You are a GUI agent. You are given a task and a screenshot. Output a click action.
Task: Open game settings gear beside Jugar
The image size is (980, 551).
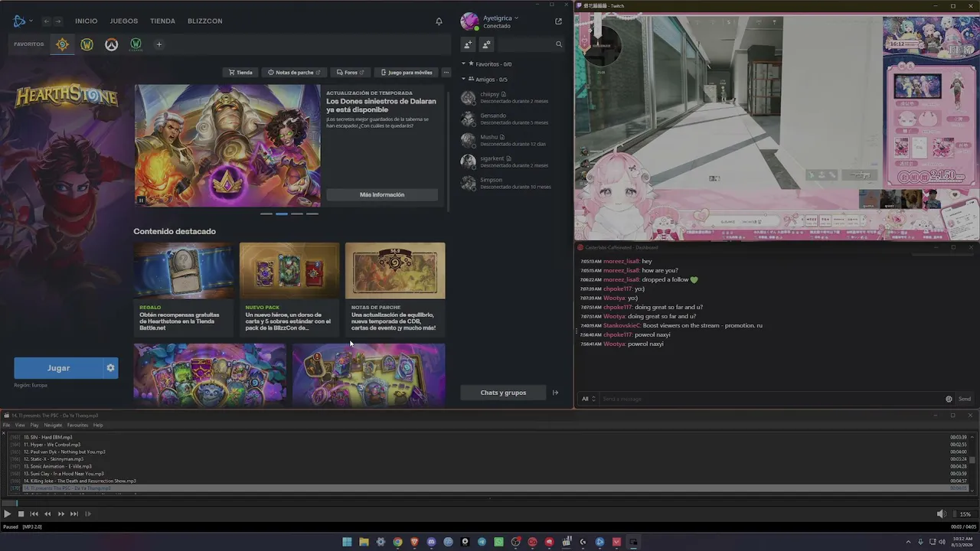coord(110,368)
